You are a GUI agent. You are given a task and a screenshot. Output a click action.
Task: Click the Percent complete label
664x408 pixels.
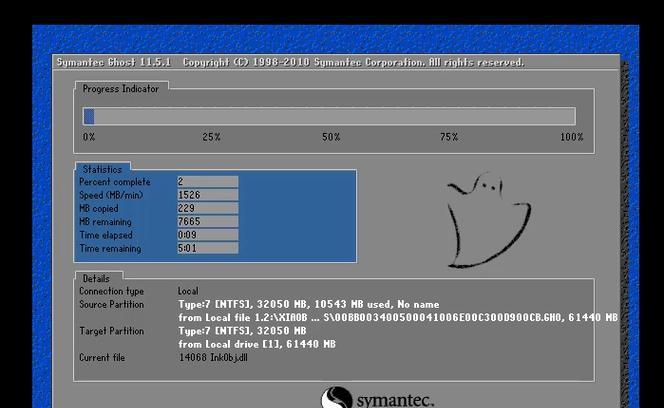tap(115, 182)
